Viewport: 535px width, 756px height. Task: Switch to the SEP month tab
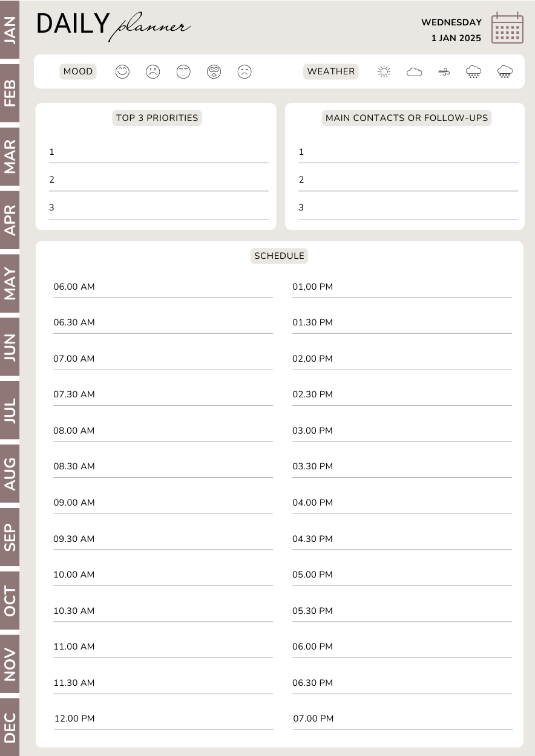(10, 536)
